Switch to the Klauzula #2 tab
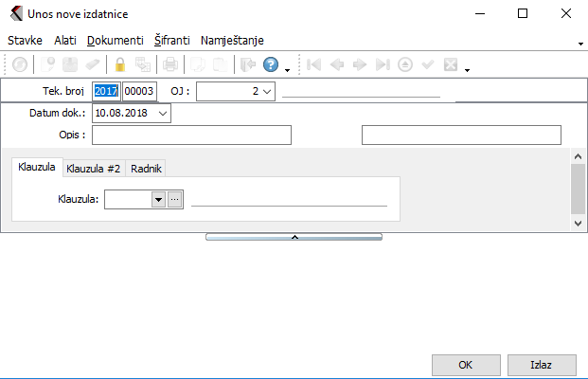The width and height of the screenshot is (588, 379). pyautogui.click(x=93, y=168)
